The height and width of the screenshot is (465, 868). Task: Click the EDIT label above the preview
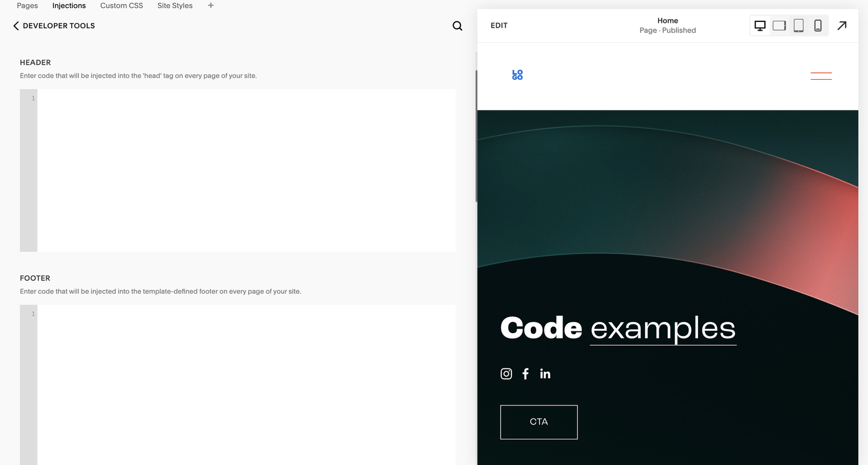point(498,25)
